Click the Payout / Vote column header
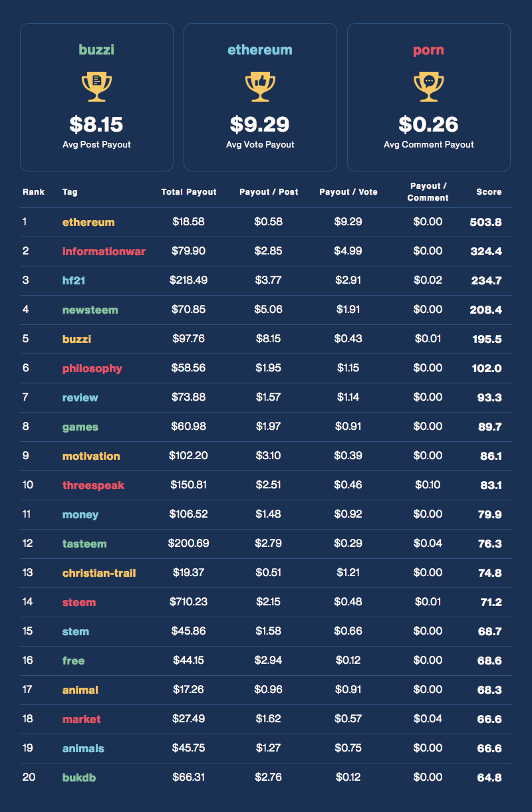The image size is (532, 812). click(x=348, y=192)
